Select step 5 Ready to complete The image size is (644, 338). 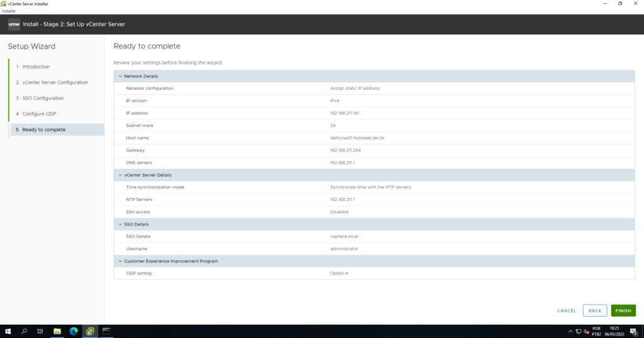coord(57,129)
